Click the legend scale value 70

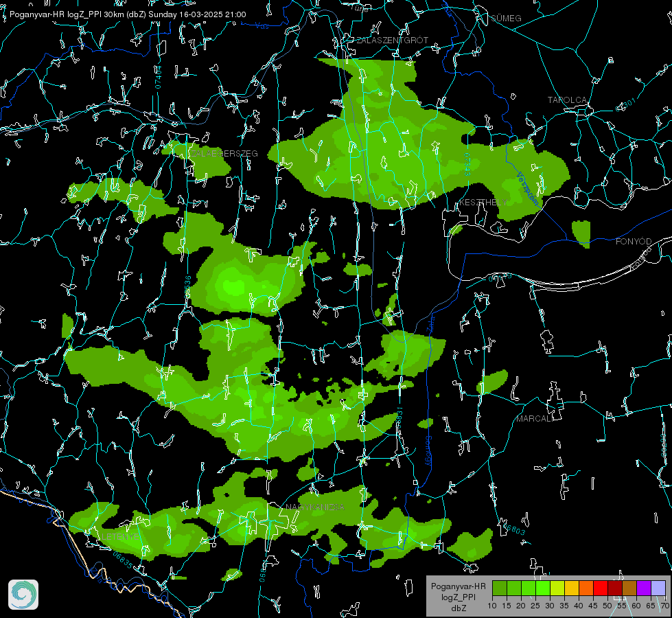click(x=664, y=606)
